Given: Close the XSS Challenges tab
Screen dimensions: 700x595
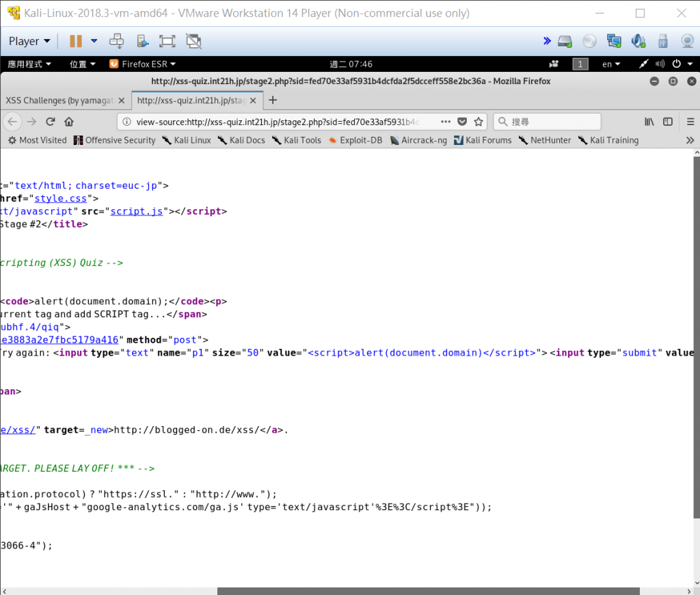Looking at the screenshot, I should click(122, 101).
